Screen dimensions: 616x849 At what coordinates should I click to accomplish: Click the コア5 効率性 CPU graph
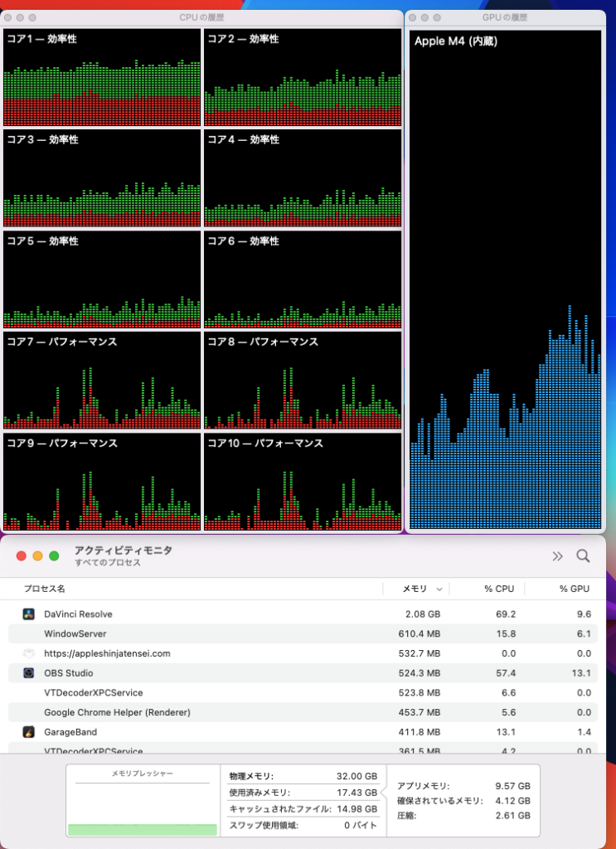[102, 279]
